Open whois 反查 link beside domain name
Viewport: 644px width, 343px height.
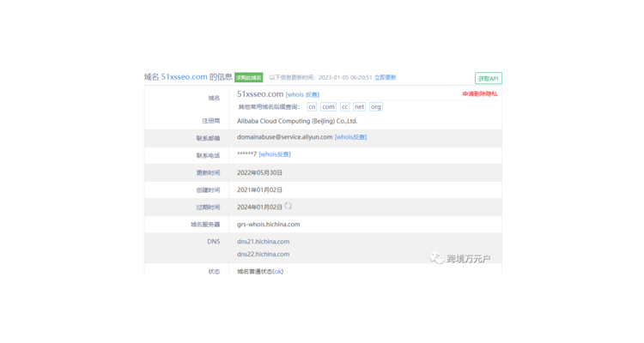[x=302, y=94]
